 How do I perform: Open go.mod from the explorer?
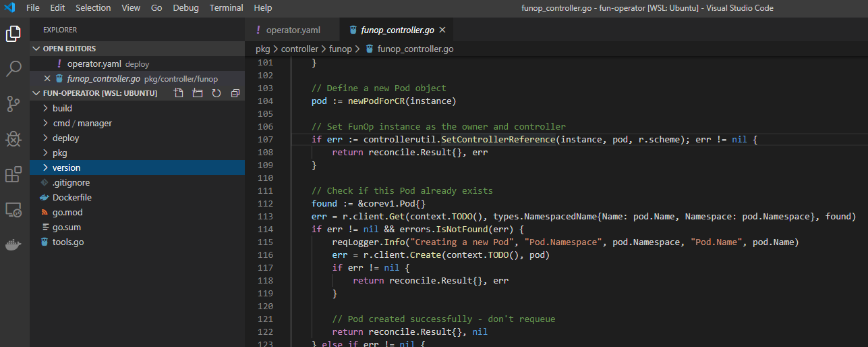click(x=137, y=212)
